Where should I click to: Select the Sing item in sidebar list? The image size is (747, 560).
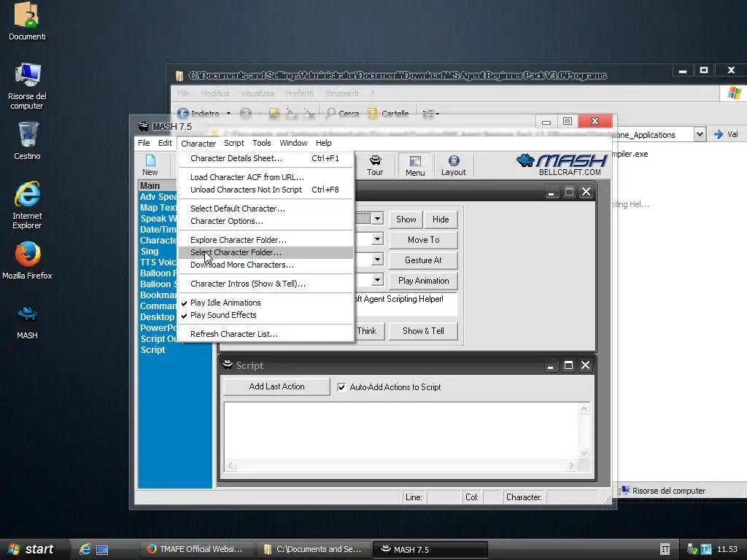point(149,251)
